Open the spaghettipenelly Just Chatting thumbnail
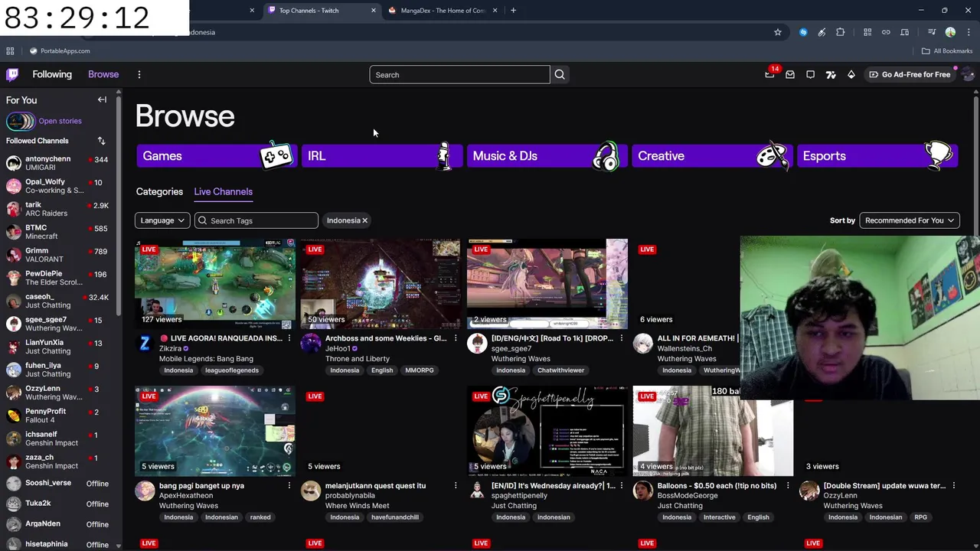Image resolution: width=980 pixels, height=551 pixels. tap(547, 431)
